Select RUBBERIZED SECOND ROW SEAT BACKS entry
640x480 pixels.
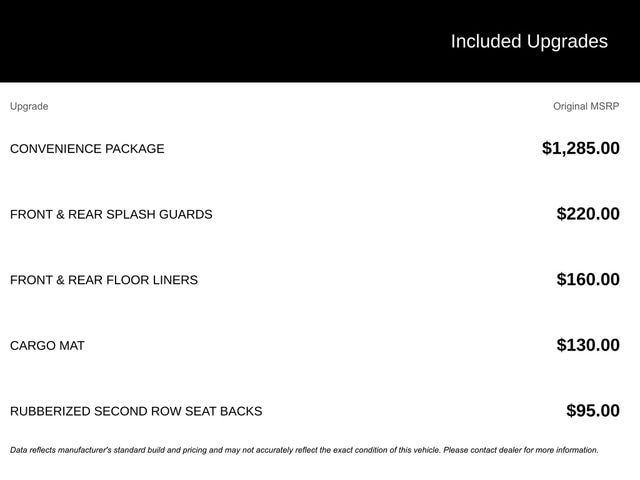136,411
